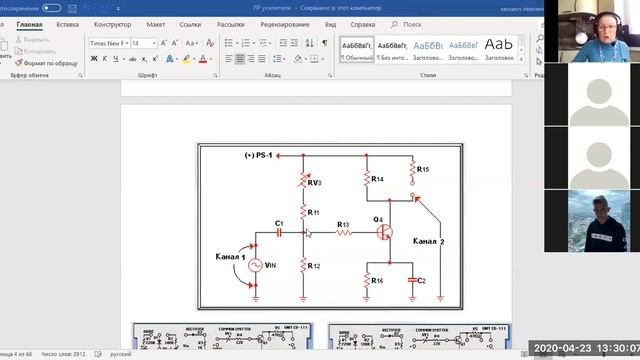Image resolution: width=640 pixels, height=360 pixels.
Task: Click the Save disk icon in title bar
Action: [x=72, y=8]
